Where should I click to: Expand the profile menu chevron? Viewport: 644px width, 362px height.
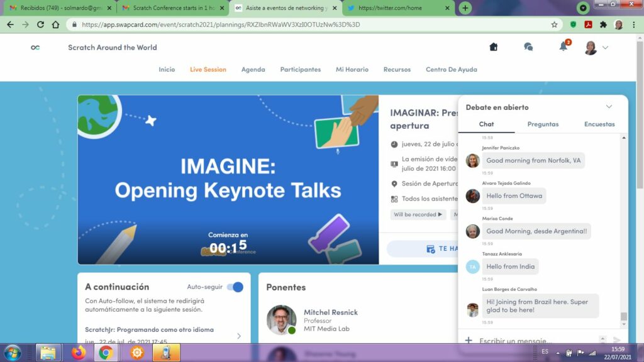(x=605, y=48)
